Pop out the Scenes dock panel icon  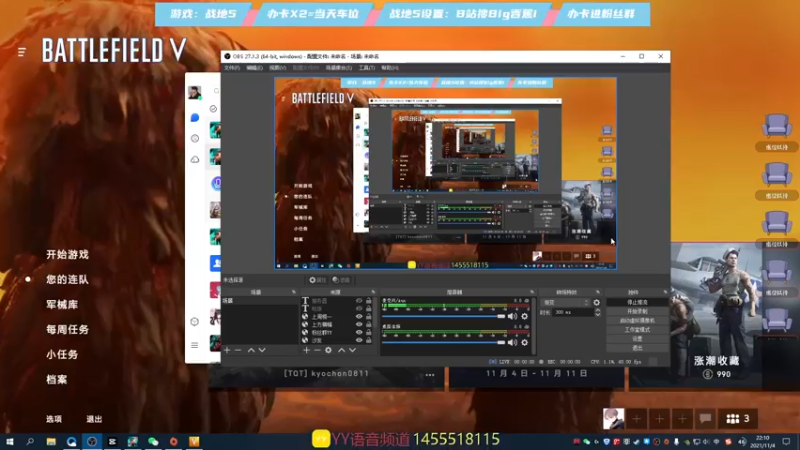point(294,292)
